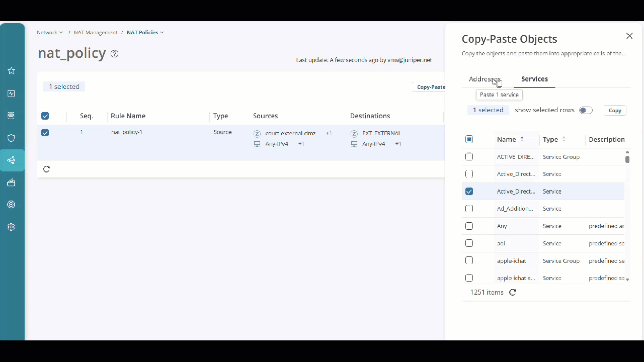Screen dimensions: 644x362
Task: Select the nat_policy-1 rule name
Action: click(127, 133)
